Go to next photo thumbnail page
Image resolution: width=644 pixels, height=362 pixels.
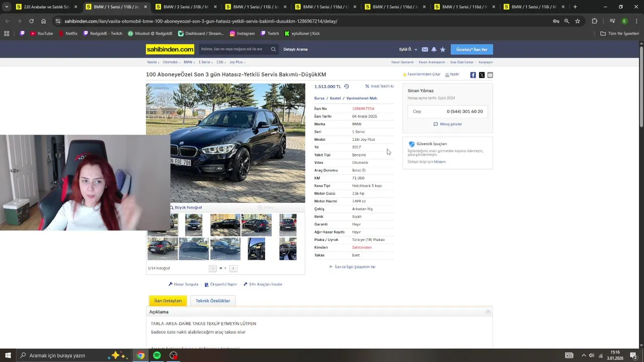click(233, 268)
